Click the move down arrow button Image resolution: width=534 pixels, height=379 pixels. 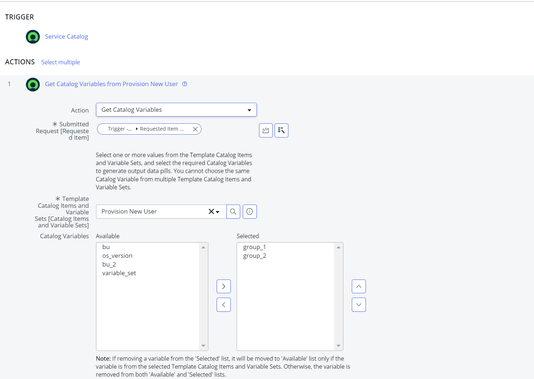tap(359, 305)
